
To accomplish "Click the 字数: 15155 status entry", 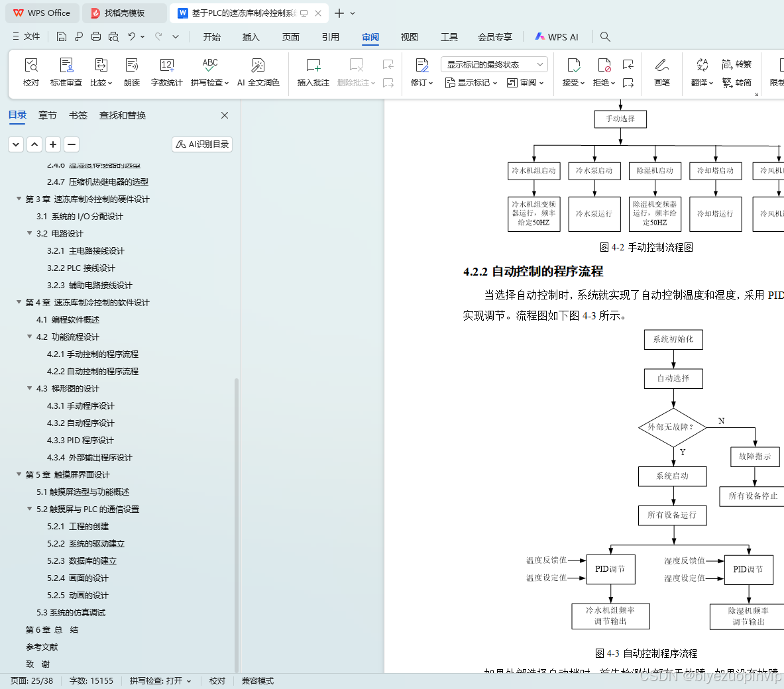I will 91,681.
